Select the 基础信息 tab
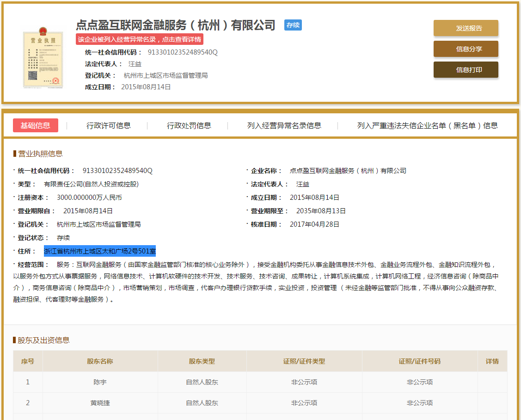Viewport: 521px width, 420px height. tap(36, 125)
